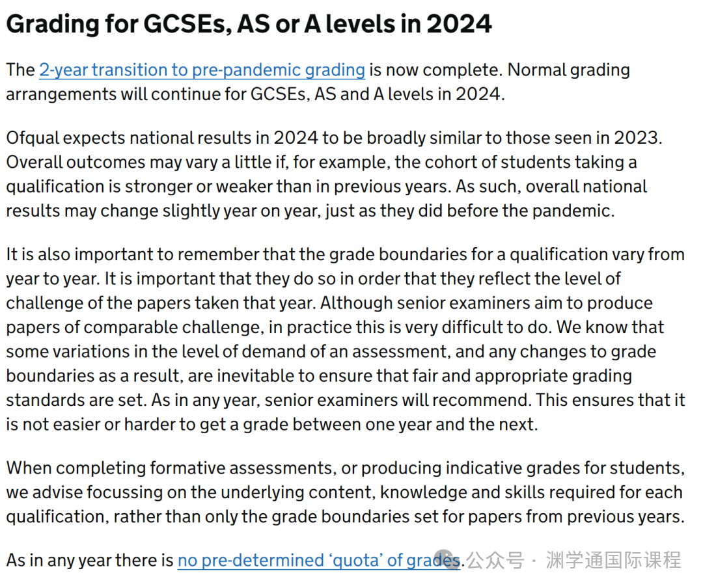Screen dimensions: 703x588
Task: Click the phrase 'is now complete' after the first link
Action: click(435, 70)
